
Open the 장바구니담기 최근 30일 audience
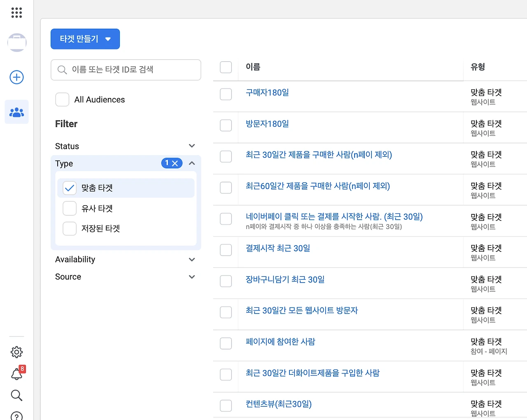pos(285,280)
